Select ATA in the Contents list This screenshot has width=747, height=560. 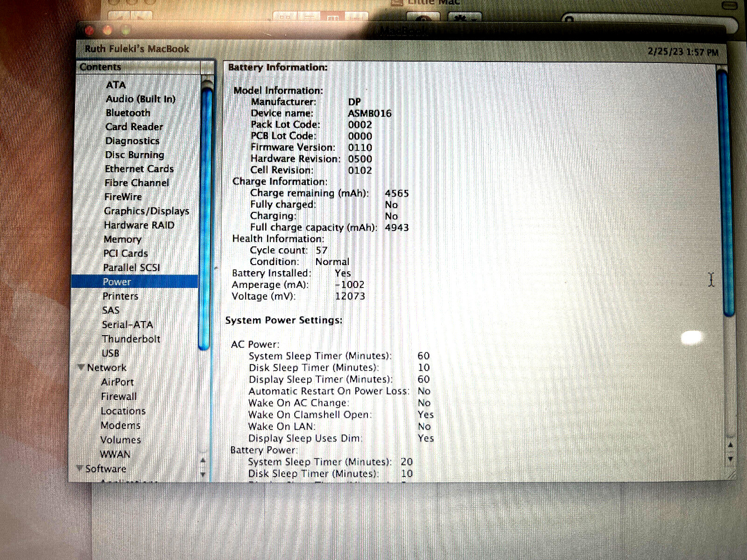[116, 85]
